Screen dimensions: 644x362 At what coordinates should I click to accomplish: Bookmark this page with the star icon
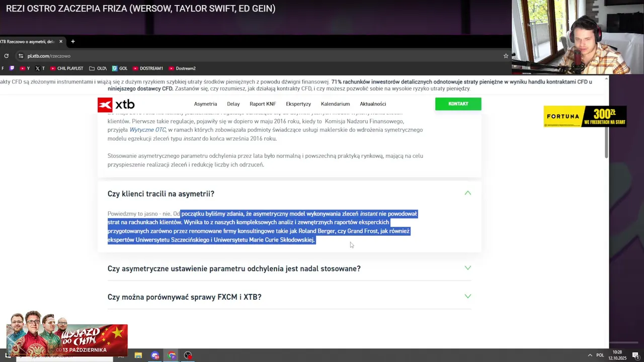[506, 56]
